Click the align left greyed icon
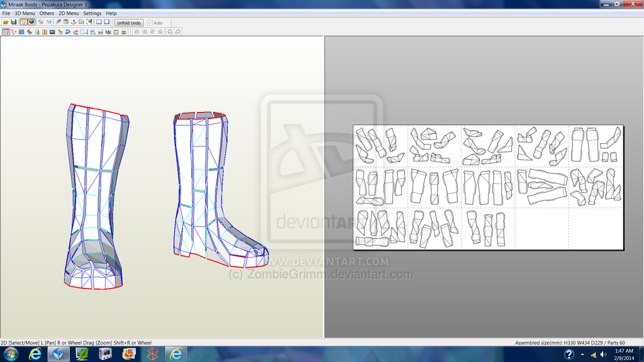 pyautogui.click(x=136, y=32)
